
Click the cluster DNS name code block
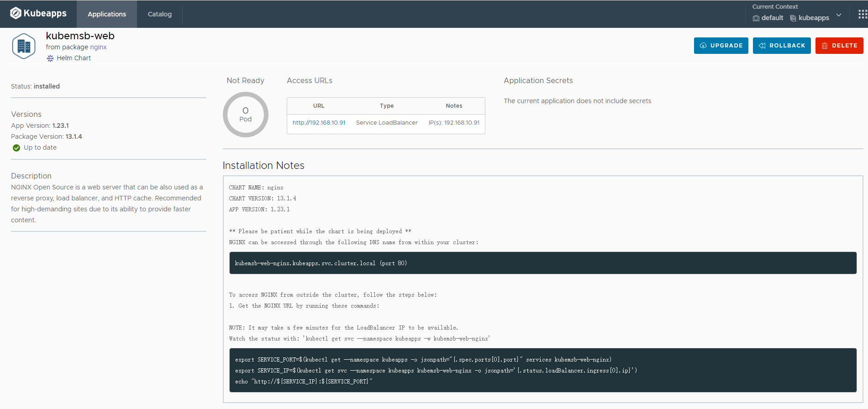click(543, 263)
